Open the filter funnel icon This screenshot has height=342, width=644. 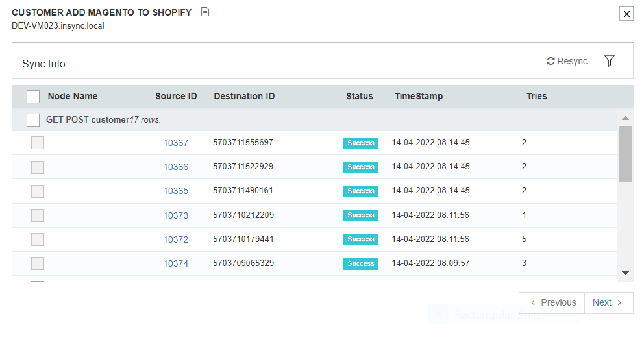tap(610, 61)
